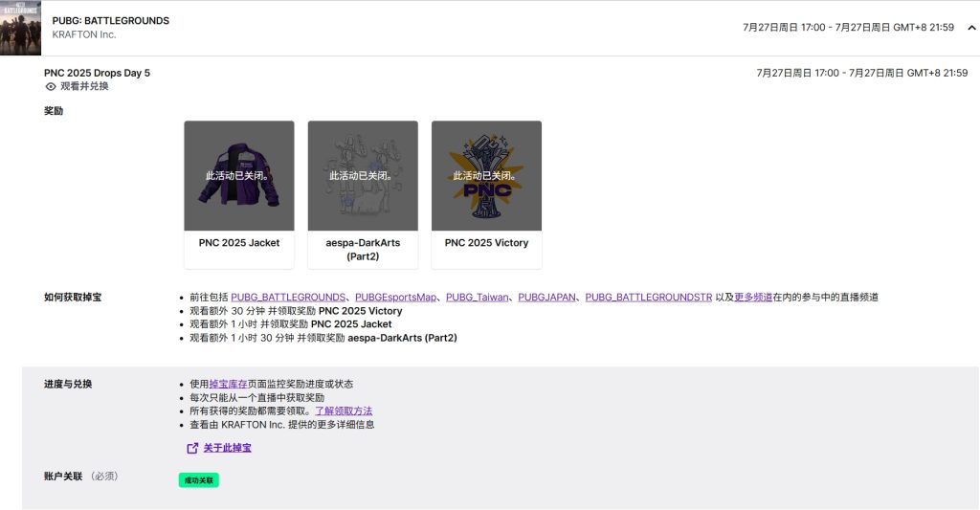Screen dimensions: 980x510
Task: Click the 观看额外 1 小时 PNC 2025 Jacket line
Action: pos(291,324)
